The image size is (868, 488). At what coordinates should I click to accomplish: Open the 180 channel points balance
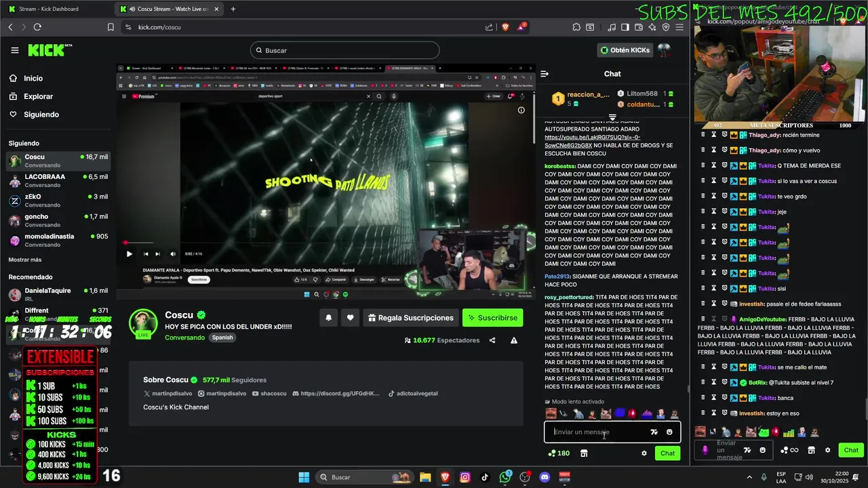pyautogui.click(x=559, y=453)
